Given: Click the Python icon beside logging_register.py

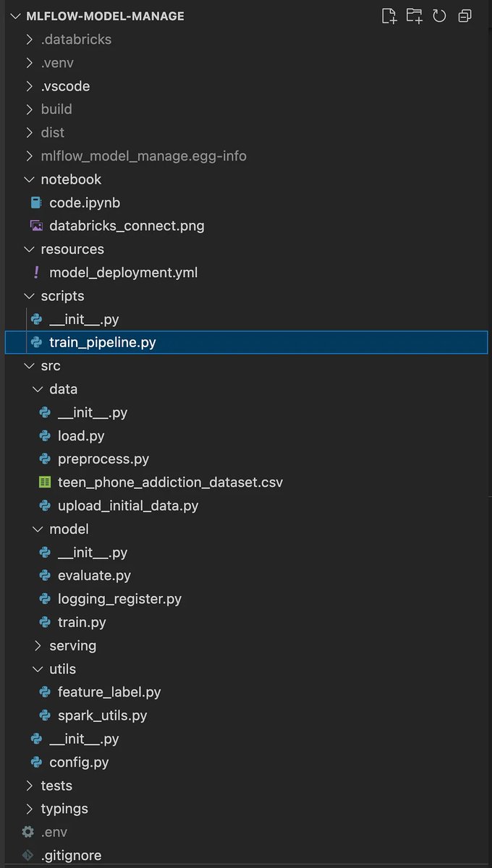Looking at the screenshot, I should [x=45, y=599].
